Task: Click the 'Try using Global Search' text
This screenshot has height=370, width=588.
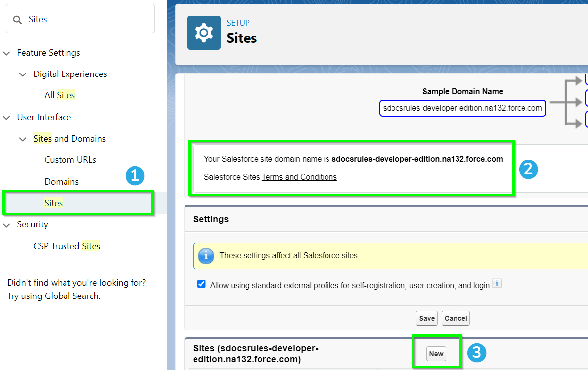Action: point(54,296)
